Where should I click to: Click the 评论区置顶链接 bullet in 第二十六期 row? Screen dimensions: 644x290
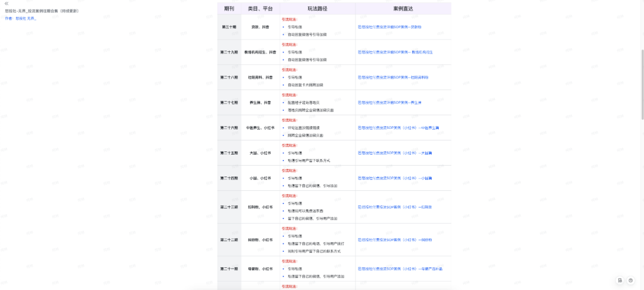click(304, 128)
